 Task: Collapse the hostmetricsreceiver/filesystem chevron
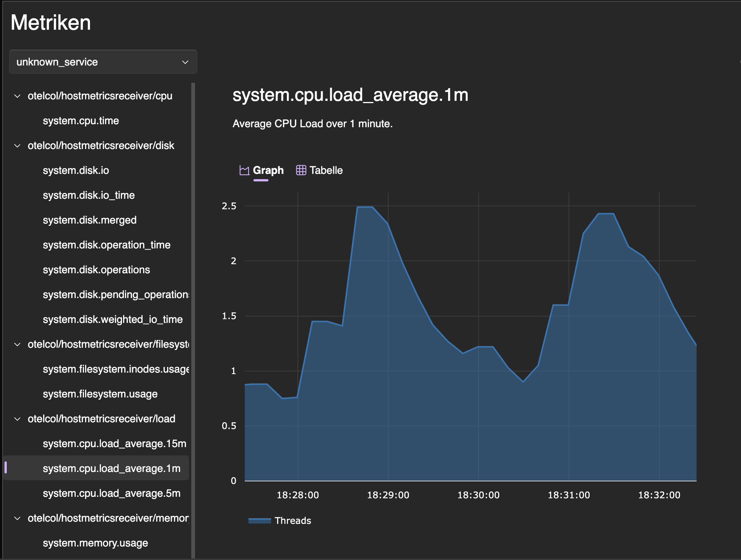click(17, 344)
